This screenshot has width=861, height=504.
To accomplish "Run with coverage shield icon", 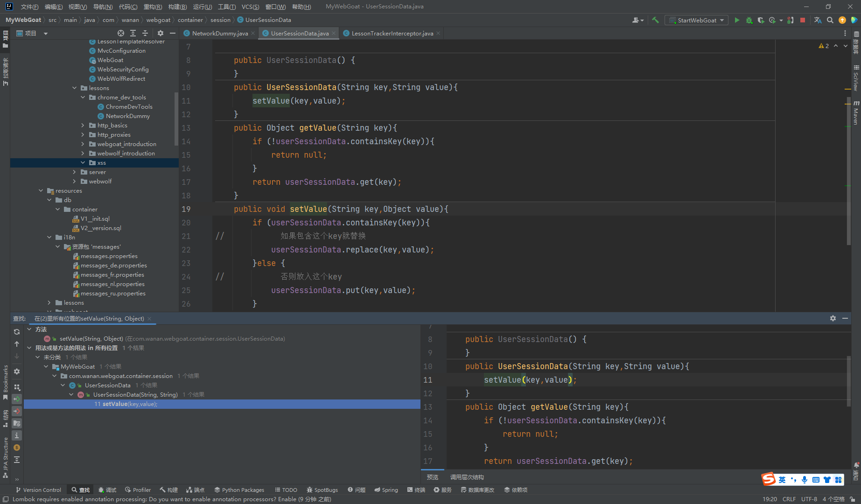I will (x=761, y=20).
